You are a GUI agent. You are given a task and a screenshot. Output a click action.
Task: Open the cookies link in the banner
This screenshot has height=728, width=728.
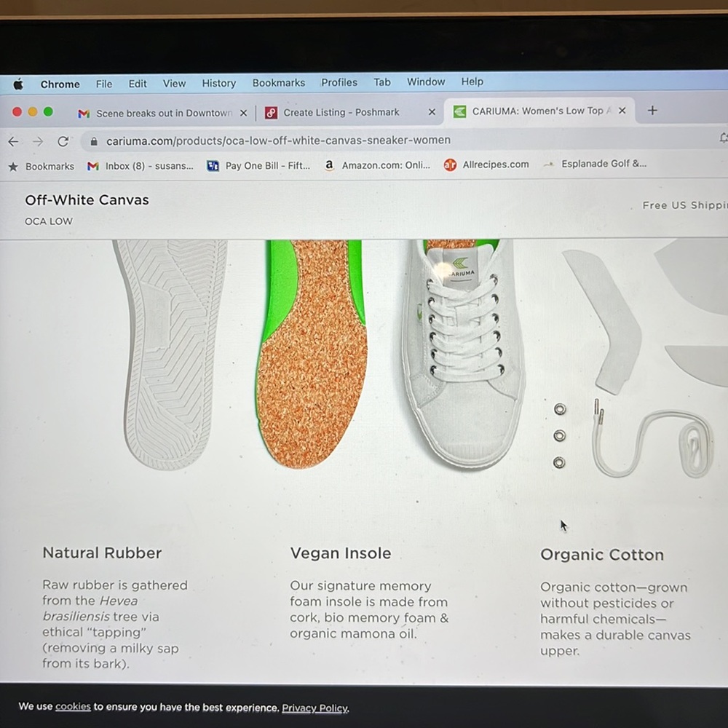click(x=73, y=707)
